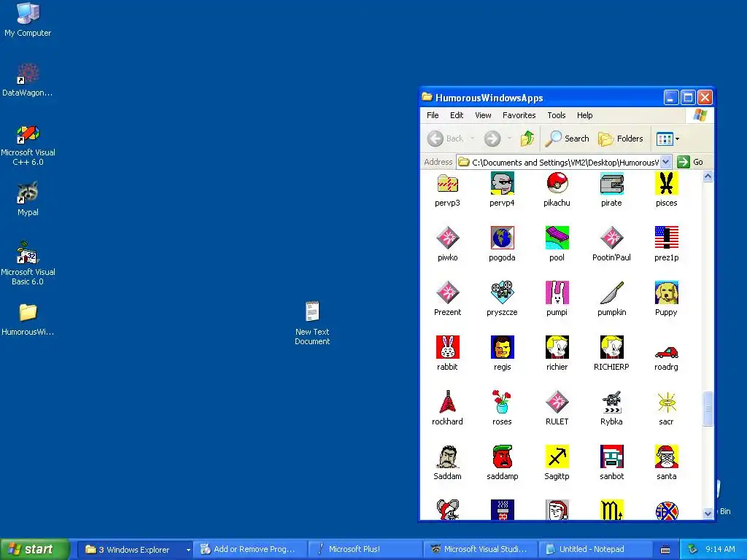The image size is (747, 560).
Task: Open the View menu
Action: (483, 115)
